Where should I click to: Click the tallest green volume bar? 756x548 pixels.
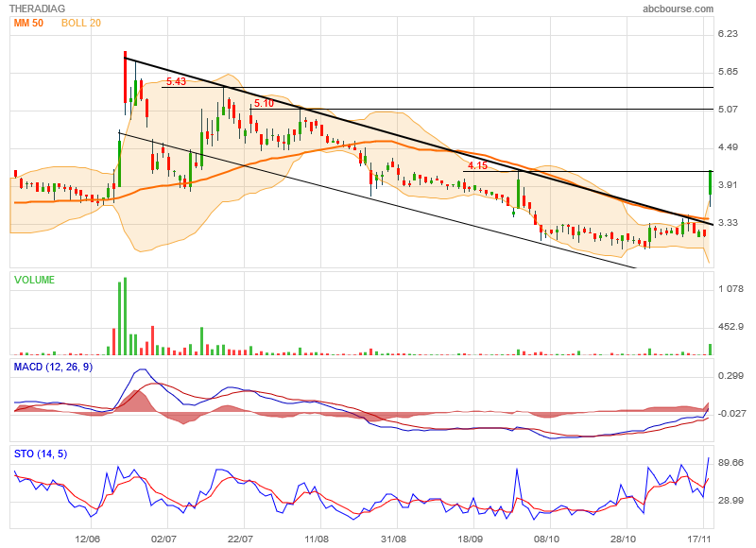click(125, 317)
